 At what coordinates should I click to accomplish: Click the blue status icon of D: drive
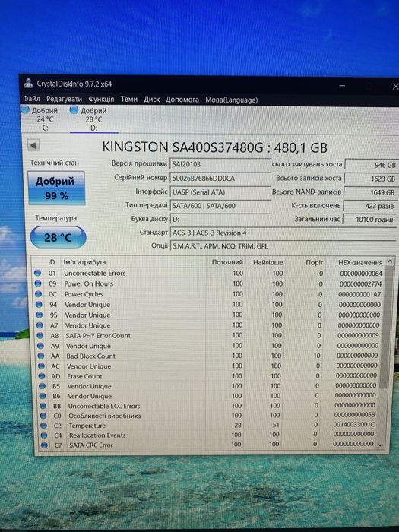tap(74, 109)
